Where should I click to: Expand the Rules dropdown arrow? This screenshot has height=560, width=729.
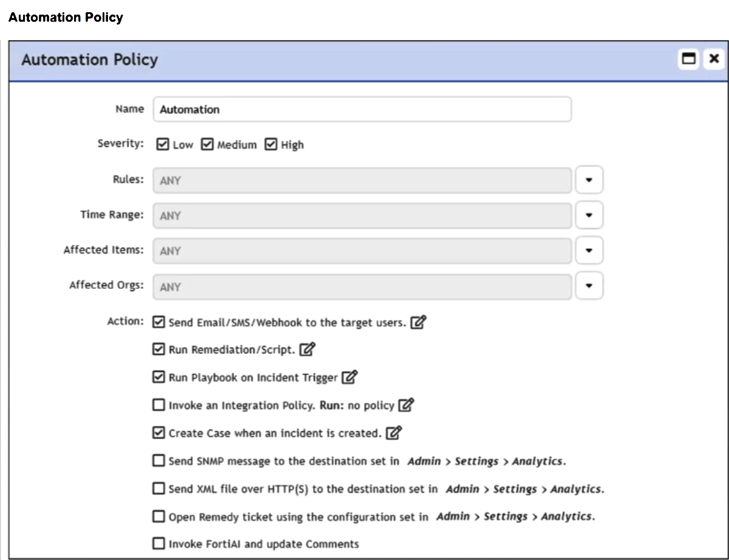589,180
